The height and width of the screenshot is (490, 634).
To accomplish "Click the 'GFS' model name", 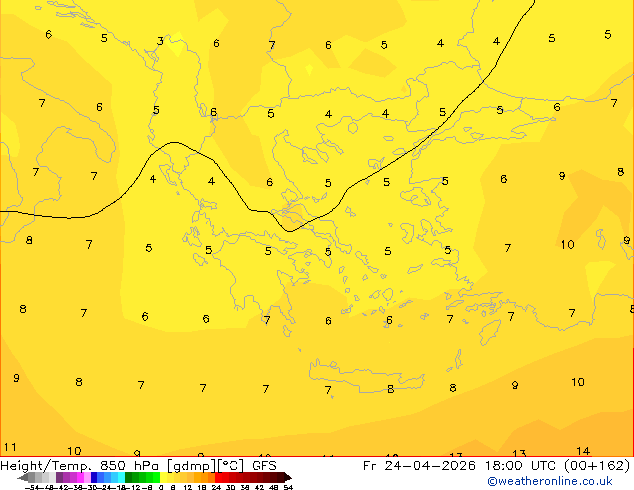I will point(264,466).
